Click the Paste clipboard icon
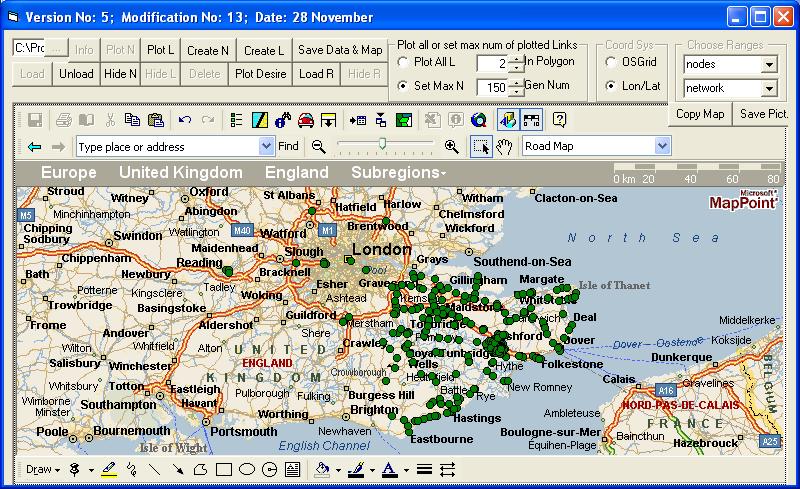 coord(156,120)
